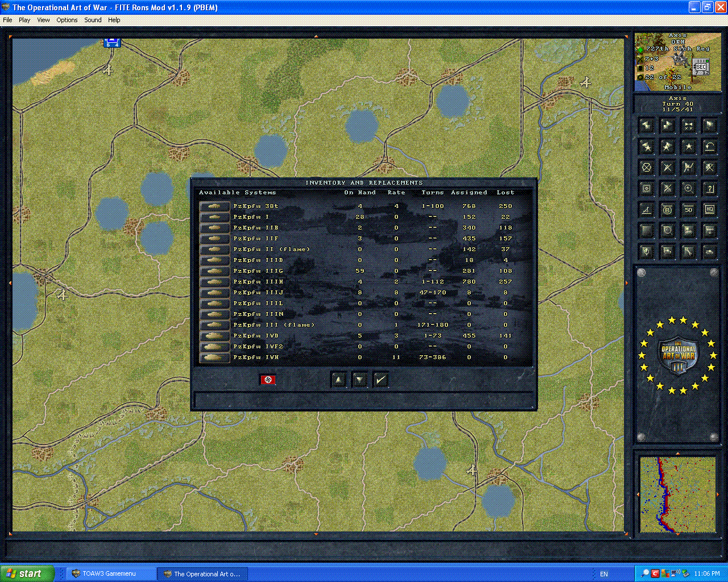728x582 pixels.
Task: Open the Help menu
Action: click(x=114, y=20)
